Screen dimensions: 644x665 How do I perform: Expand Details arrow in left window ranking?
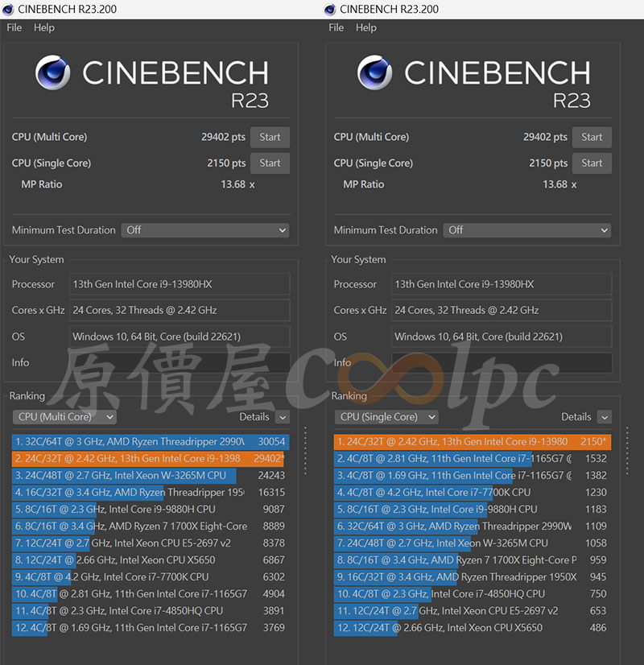283,417
